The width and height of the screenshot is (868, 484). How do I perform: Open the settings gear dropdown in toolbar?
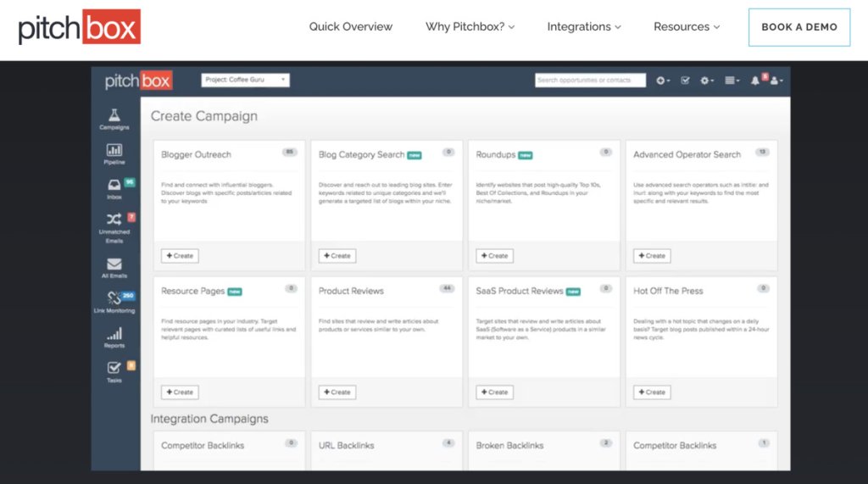pos(707,81)
